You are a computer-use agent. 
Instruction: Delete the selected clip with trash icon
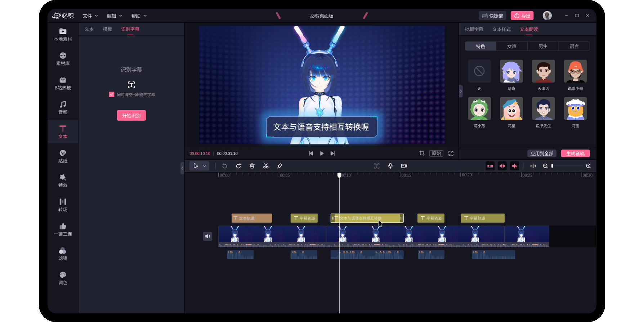252,166
